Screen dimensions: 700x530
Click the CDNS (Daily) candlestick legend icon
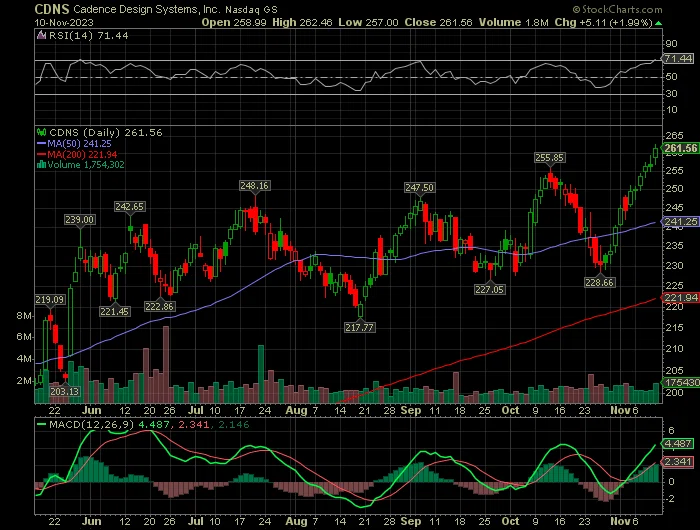[42, 132]
